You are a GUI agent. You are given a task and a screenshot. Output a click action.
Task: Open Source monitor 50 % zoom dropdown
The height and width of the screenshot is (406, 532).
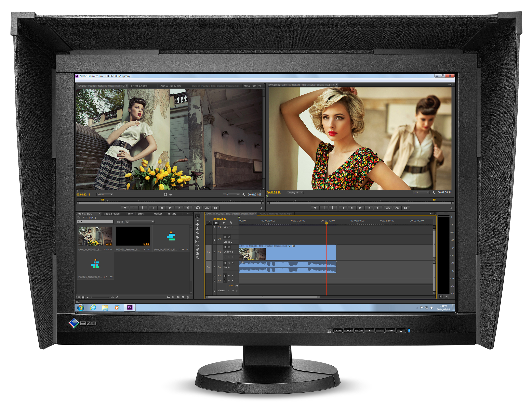coord(105,194)
